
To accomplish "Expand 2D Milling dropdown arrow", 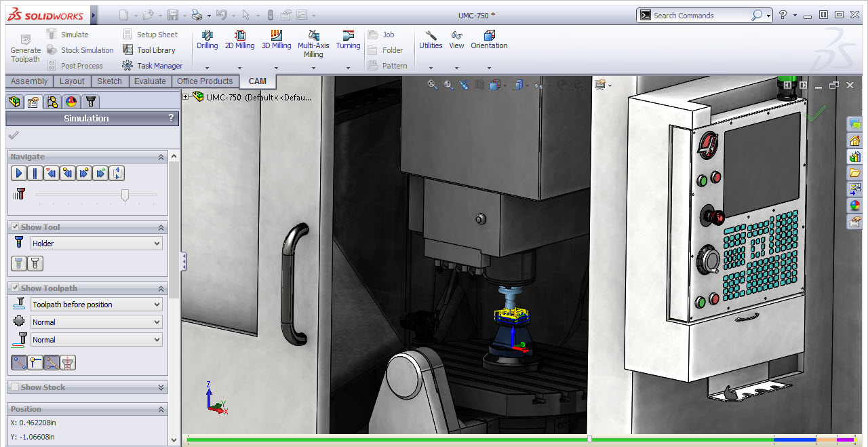I will tap(240, 68).
